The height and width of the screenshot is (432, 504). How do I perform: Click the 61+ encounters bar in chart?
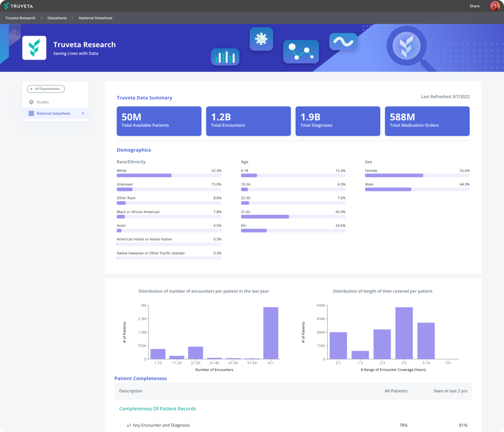271,333
